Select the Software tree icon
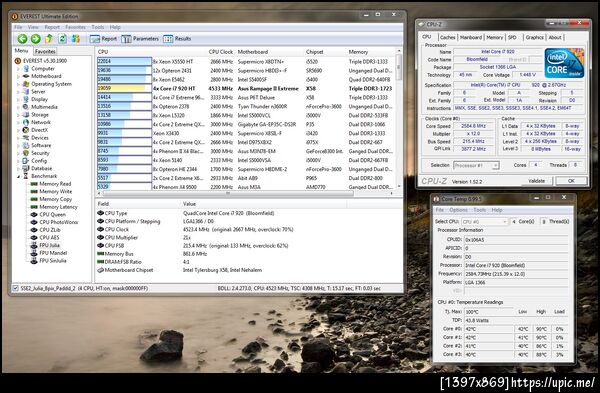The image size is (600, 393). click(x=26, y=145)
